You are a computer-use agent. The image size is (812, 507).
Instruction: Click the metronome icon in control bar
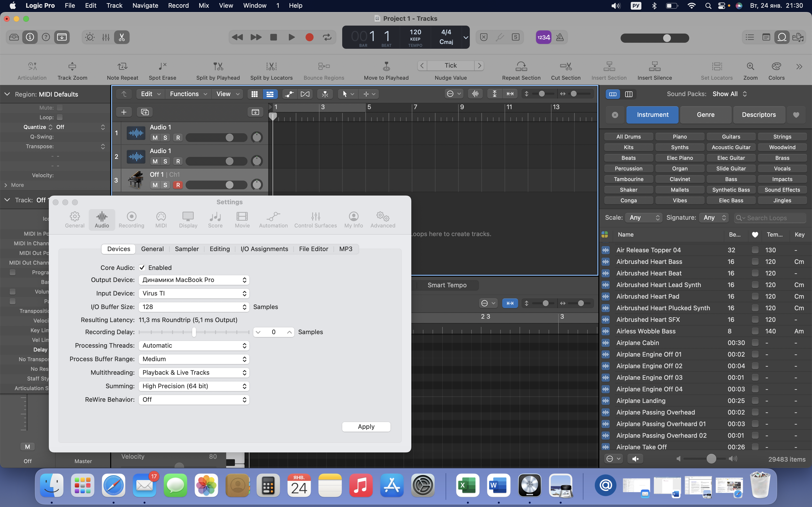pyautogui.click(x=560, y=37)
